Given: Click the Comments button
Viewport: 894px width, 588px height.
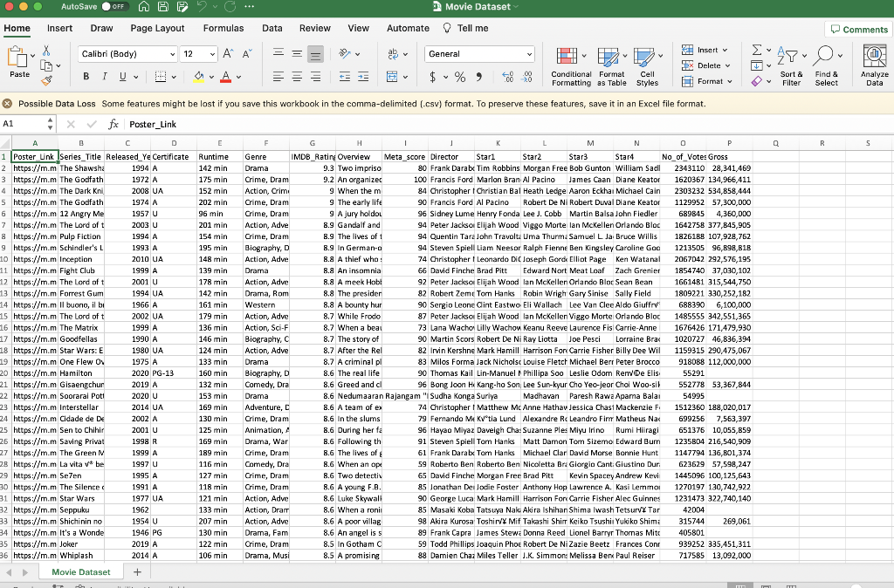Looking at the screenshot, I should tap(858, 29).
